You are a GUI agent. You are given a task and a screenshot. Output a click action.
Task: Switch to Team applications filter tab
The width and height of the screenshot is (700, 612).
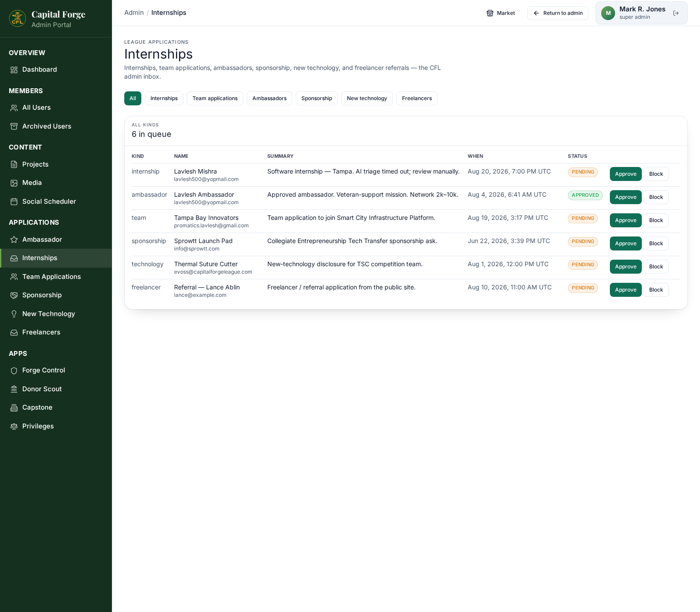[215, 98]
